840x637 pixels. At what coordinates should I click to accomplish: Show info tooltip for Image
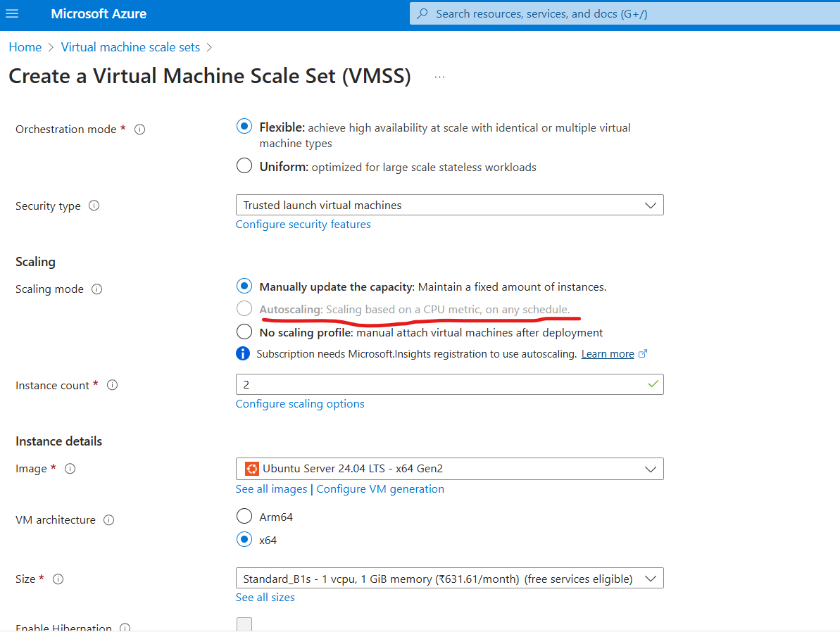(x=70, y=469)
